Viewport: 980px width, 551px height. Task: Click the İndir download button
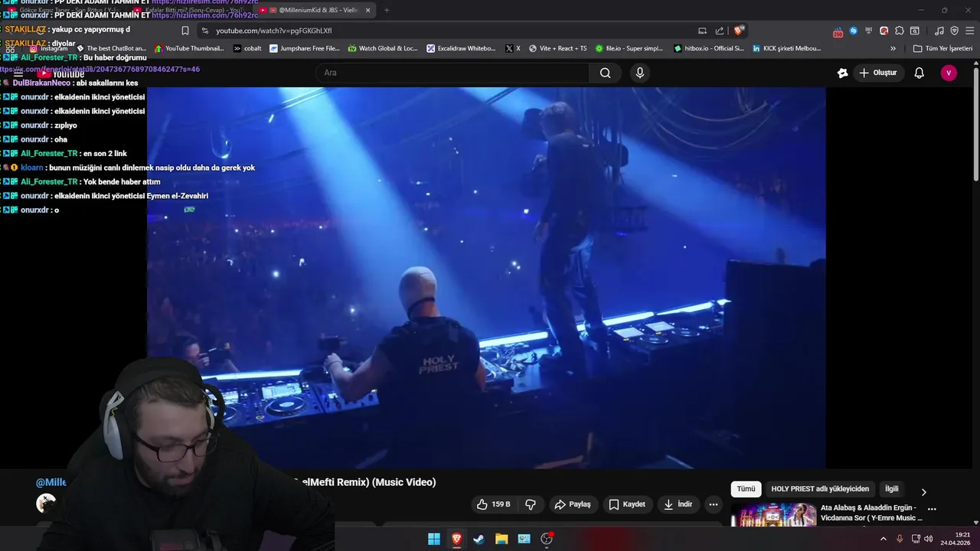[678, 504]
